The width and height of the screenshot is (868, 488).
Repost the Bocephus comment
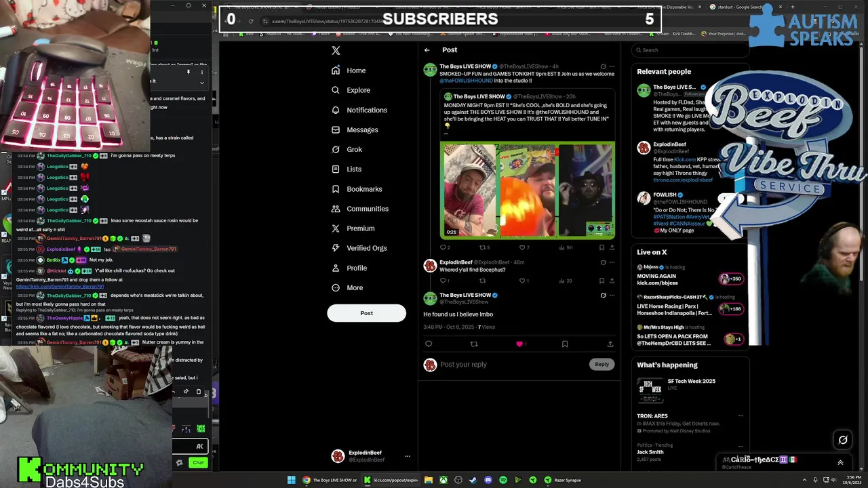point(483,281)
